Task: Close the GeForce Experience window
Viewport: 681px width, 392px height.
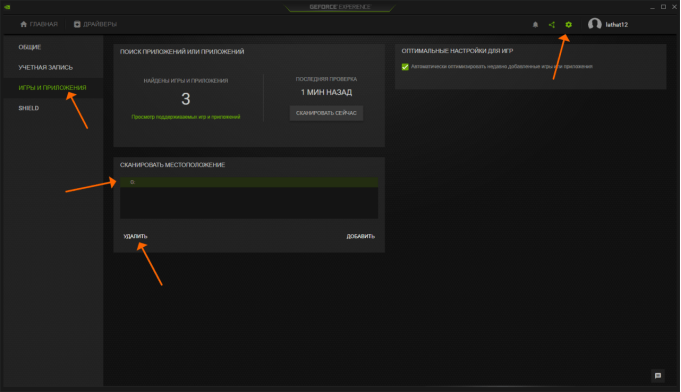Action: click(x=674, y=7)
